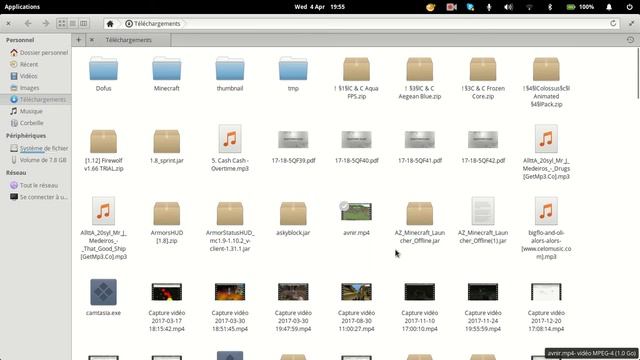Reload the folder with refresh icon
Image resolution: width=640 pixels, height=360 pixels.
(613, 23)
